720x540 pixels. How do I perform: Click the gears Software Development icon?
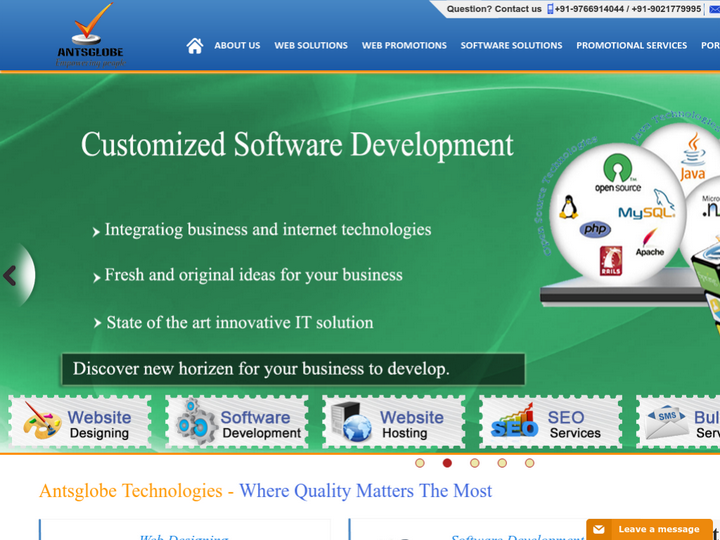(197, 422)
